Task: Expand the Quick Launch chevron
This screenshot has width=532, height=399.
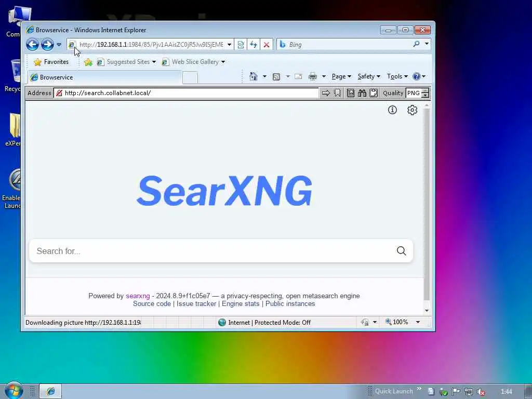Action: (419, 389)
